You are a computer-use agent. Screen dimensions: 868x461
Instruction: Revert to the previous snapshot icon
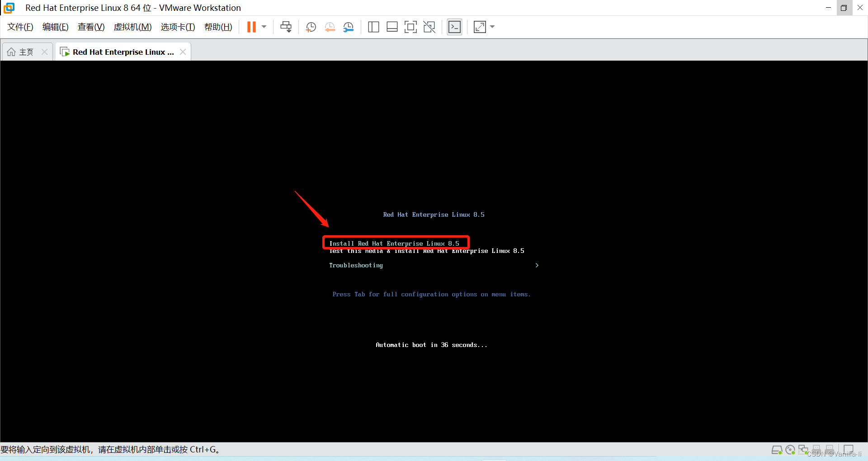coord(330,27)
